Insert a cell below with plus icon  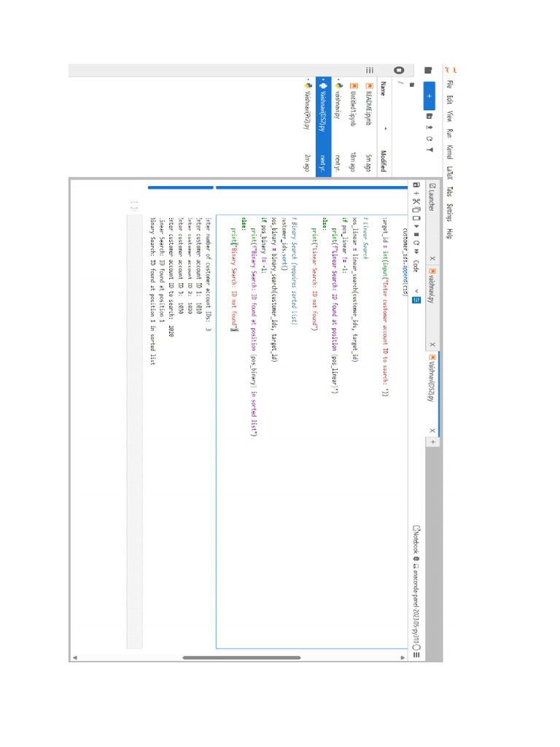(416, 193)
